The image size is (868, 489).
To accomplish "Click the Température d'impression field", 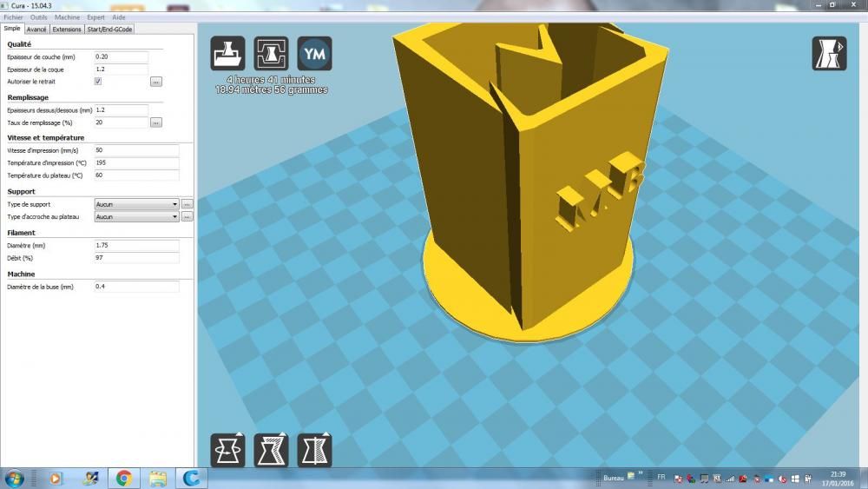I will pos(137,162).
